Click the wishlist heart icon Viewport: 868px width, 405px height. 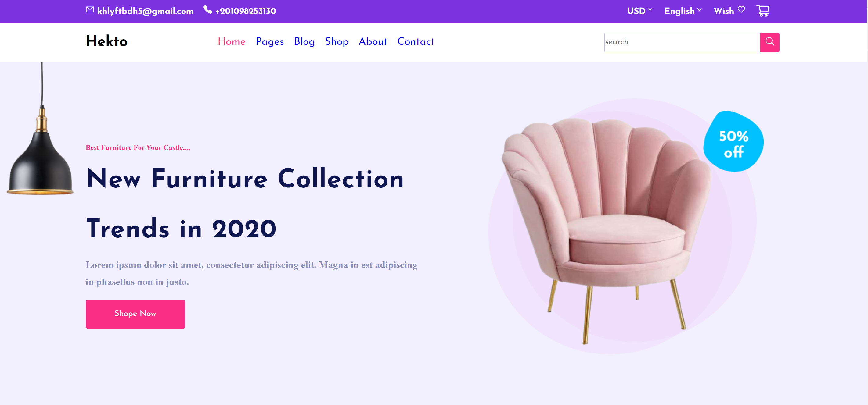pos(741,10)
